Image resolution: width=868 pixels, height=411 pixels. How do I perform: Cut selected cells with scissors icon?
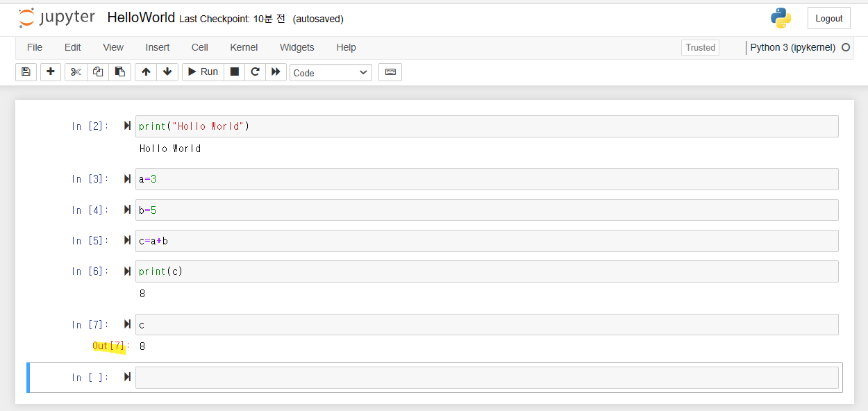[x=76, y=72]
